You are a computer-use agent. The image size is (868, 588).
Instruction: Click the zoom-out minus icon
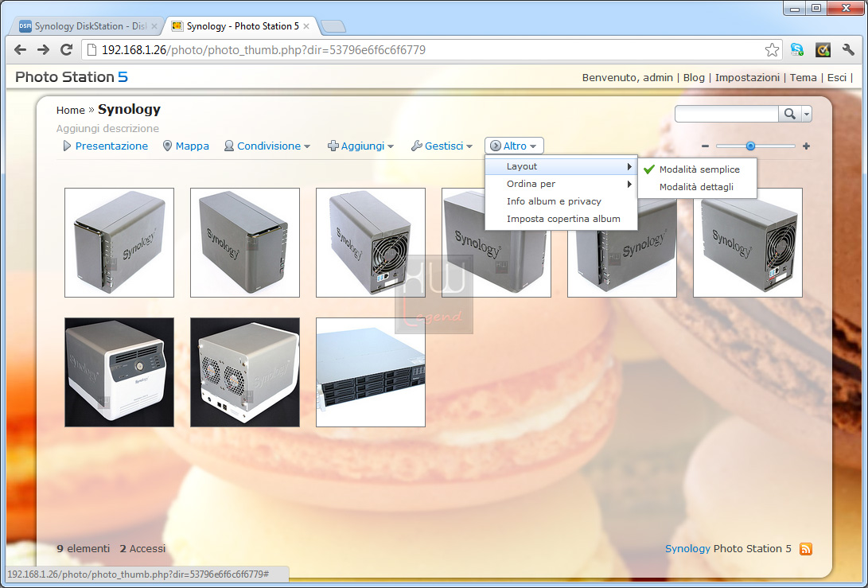coord(705,146)
